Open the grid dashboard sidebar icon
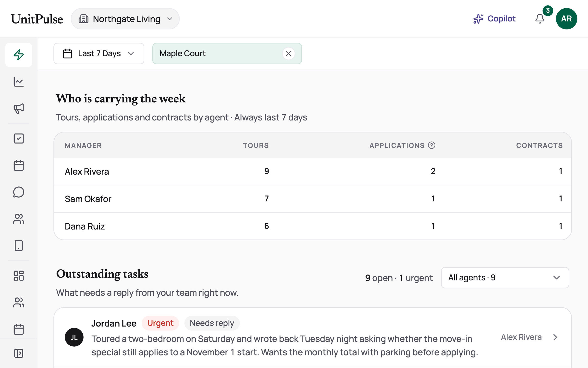This screenshot has height=368, width=588. click(x=19, y=276)
